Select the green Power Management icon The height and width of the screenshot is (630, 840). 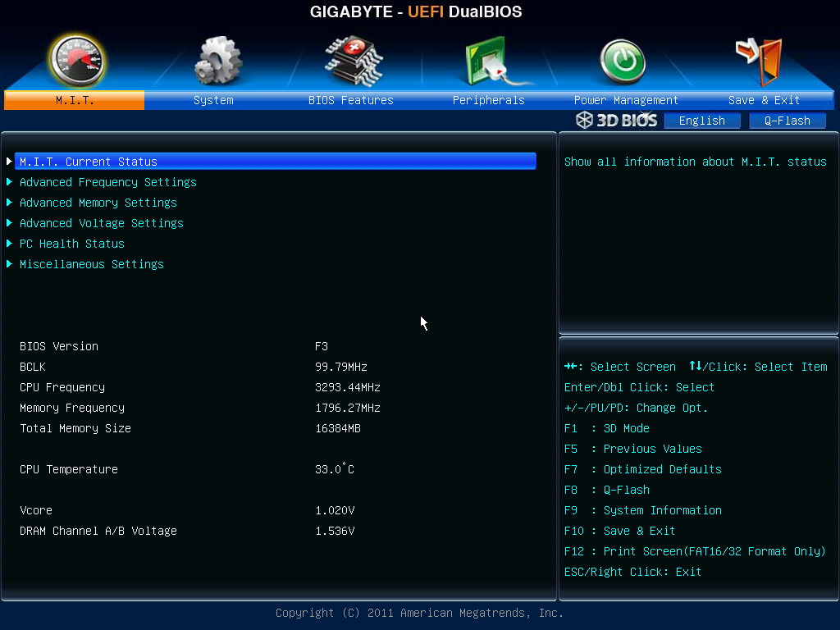623,62
